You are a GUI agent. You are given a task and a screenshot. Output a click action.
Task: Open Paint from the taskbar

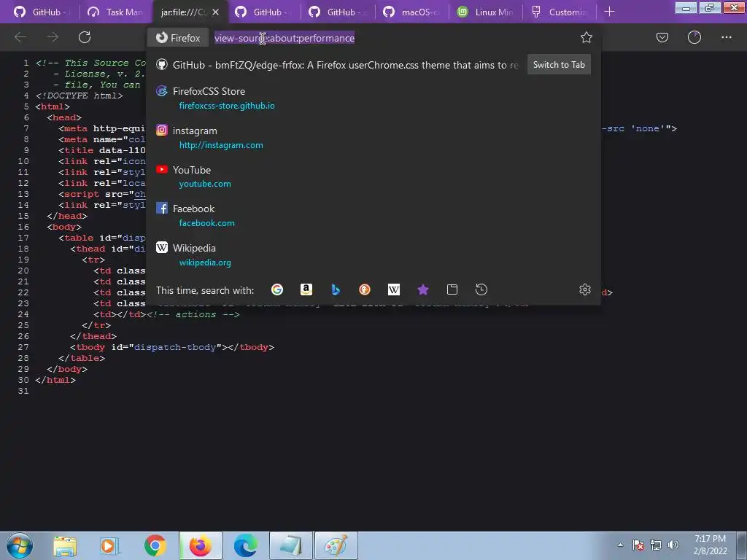pyautogui.click(x=336, y=545)
